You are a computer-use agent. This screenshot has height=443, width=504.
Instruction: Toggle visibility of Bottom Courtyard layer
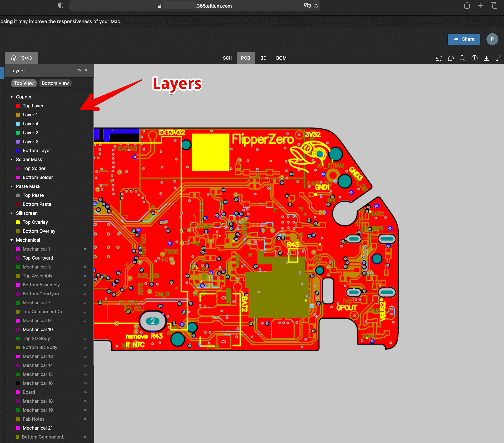[85, 294]
